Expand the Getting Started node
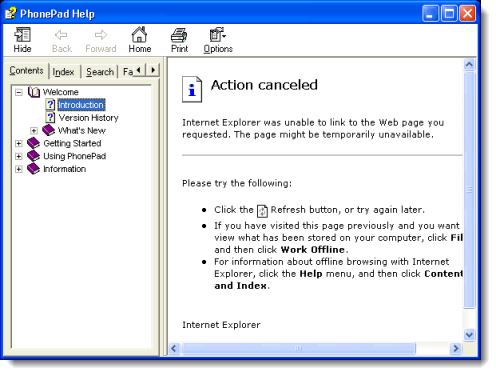The image size is (496, 375). [19, 143]
